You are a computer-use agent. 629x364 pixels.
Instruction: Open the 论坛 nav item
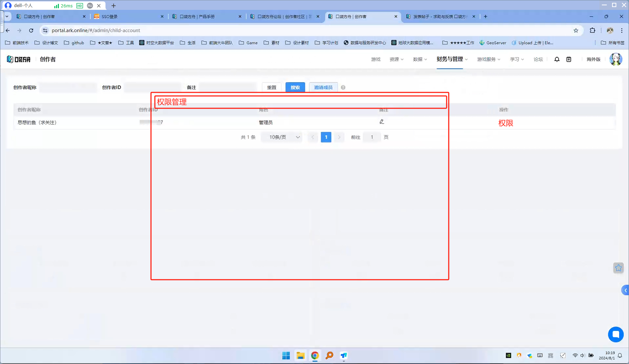[538, 59]
